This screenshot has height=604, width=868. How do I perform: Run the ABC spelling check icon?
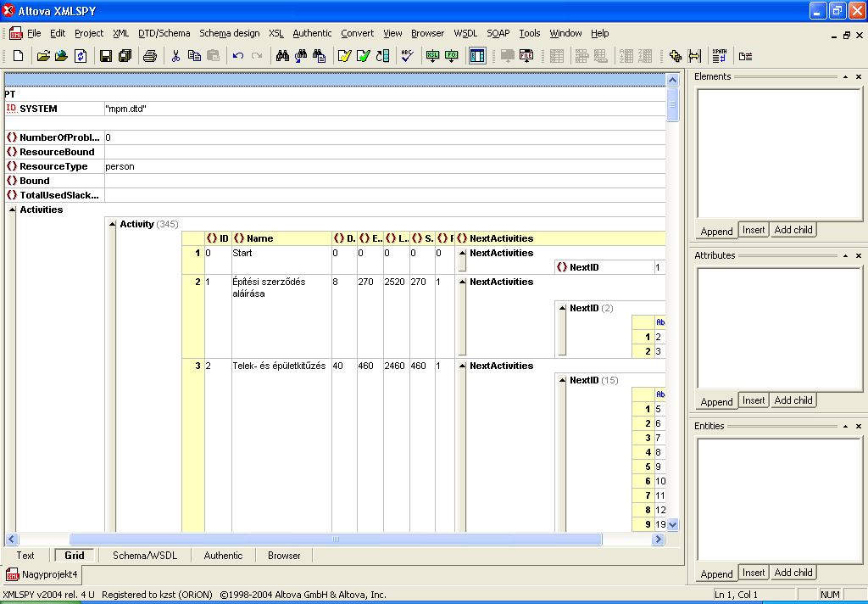408,56
